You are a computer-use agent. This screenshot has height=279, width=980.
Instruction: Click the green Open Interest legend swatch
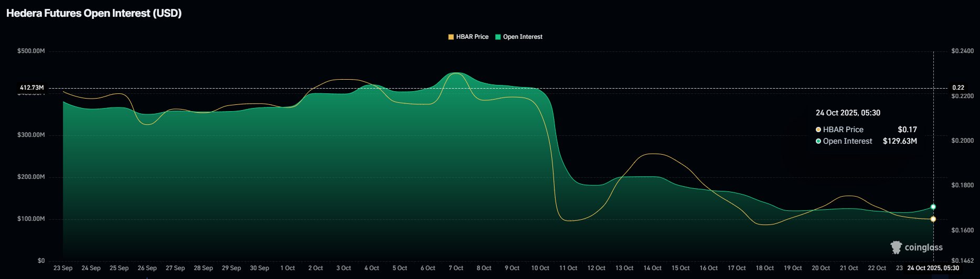(498, 37)
